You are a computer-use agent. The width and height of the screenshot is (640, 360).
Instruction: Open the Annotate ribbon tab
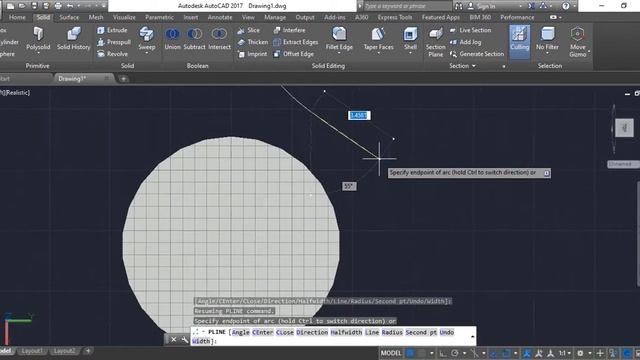pyautogui.click(x=220, y=17)
